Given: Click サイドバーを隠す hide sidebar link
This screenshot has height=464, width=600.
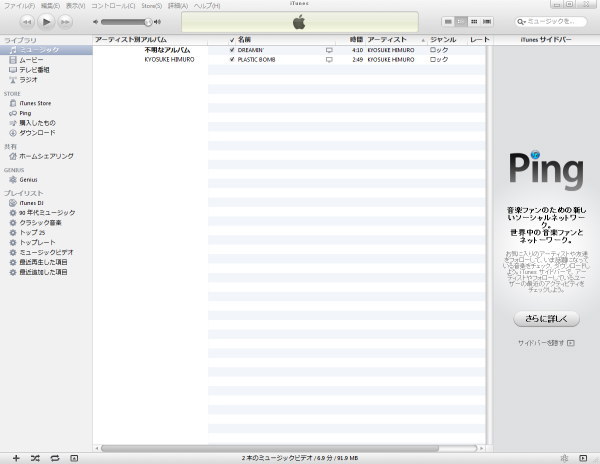Looking at the screenshot, I should [546, 343].
